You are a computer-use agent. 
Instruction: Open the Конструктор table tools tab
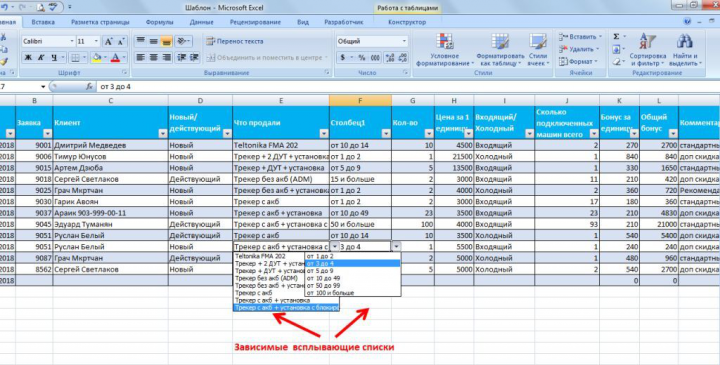click(x=407, y=22)
